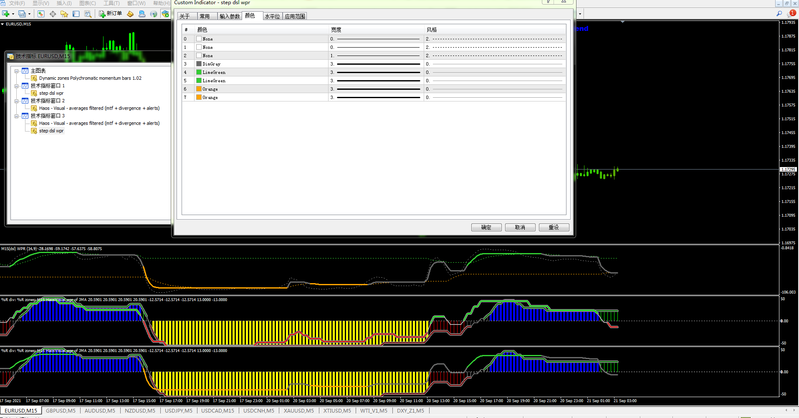799x418 pixels.
Task: Click the Dynamic zones indicator icon in tree
Action: (x=33, y=78)
